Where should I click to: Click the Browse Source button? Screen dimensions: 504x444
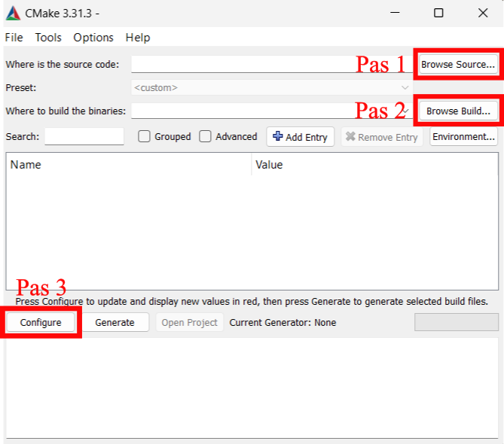pyautogui.click(x=457, y=65)
